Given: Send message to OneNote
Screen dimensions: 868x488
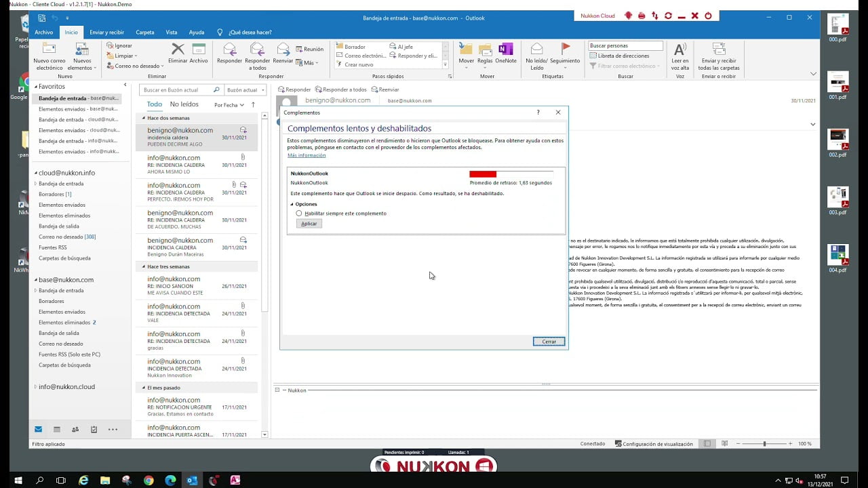Looking at the screenshot, I should click(x=505, y=49).
